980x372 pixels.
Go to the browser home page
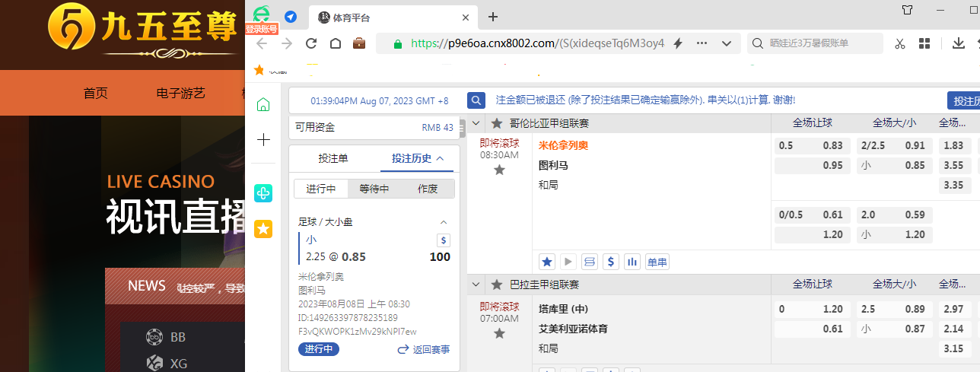335,43
